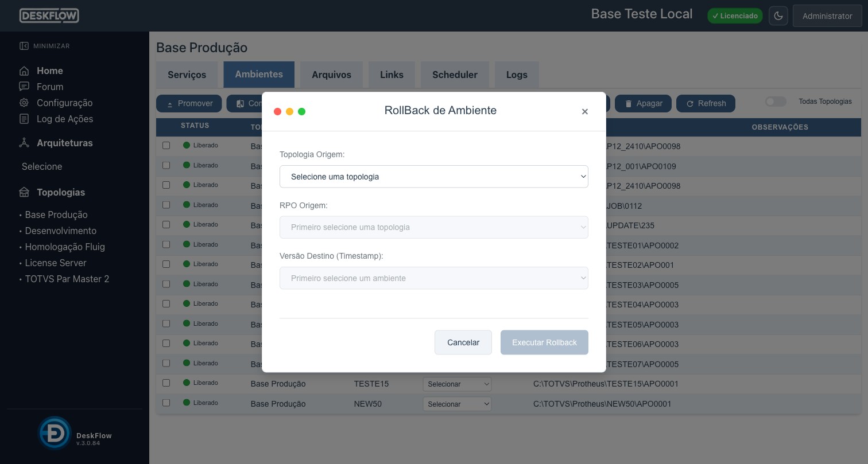The width and height of the screenshot is (868, 464).
Task: Click the Configuração gear icon
Action: [24, 103]
